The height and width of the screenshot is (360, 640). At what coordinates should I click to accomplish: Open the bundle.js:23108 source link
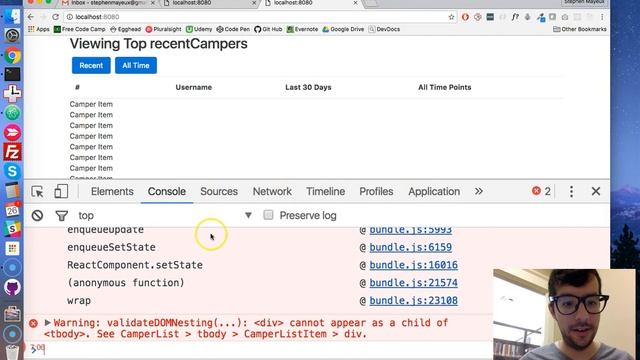(x=413, y=300)
